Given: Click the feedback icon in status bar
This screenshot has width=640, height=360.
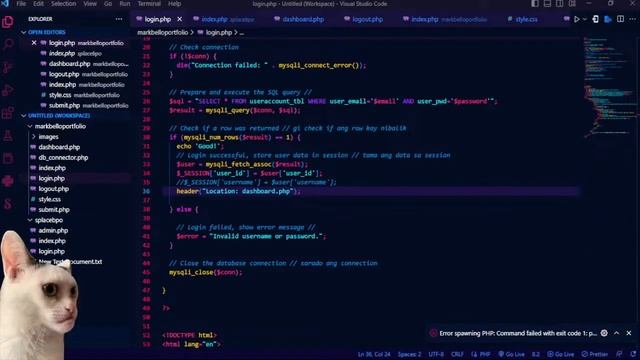Looking at the screenshot, I should click(x=620, y=354).
